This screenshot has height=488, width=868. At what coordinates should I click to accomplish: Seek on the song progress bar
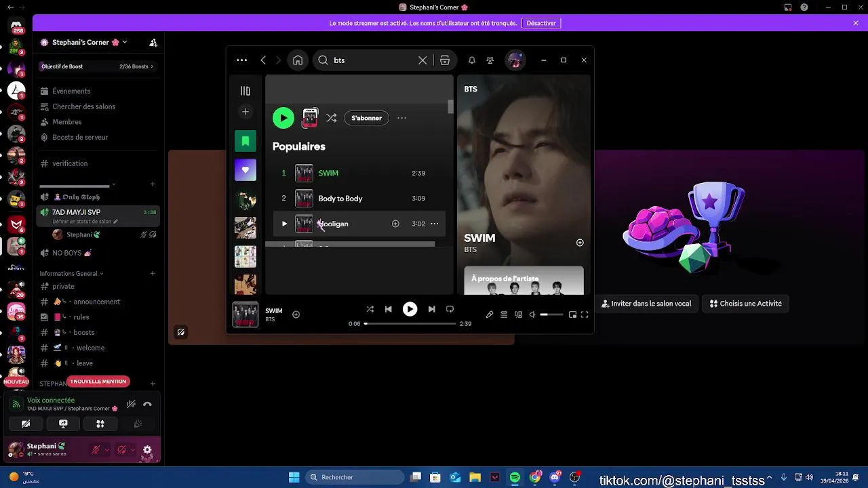click(410, 324)
